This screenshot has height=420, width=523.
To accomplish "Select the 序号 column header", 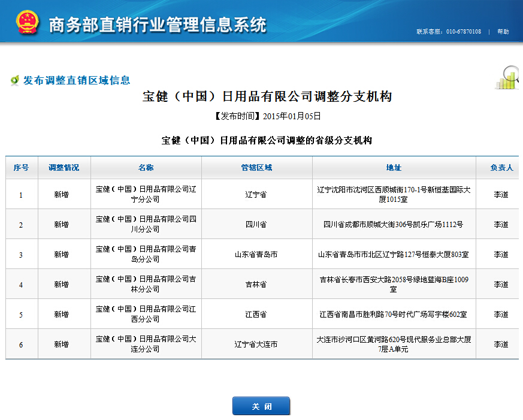I will pyautogui.click(x=21, y=168).
